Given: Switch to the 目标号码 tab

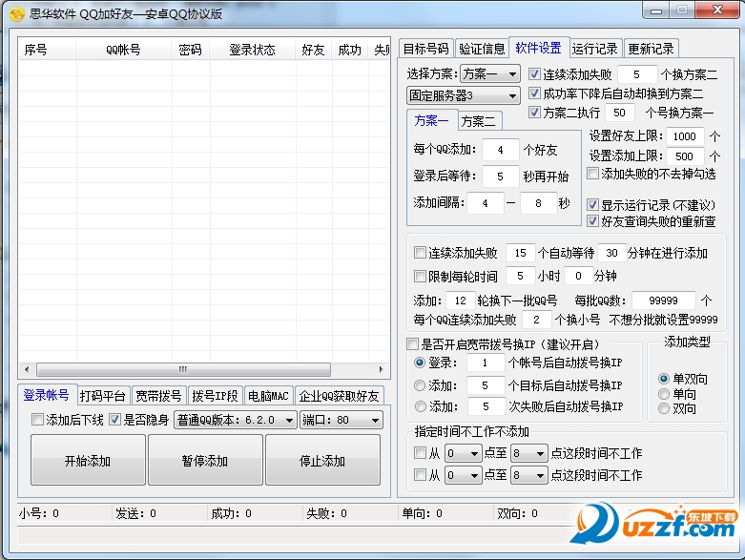Looking at the screenshot, I should pos(425,49).
